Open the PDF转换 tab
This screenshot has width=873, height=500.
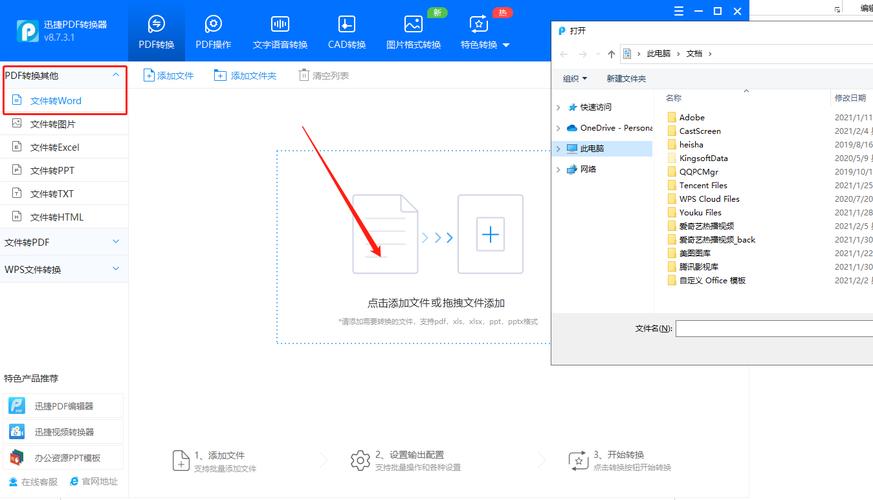click(x=156, y=31)
